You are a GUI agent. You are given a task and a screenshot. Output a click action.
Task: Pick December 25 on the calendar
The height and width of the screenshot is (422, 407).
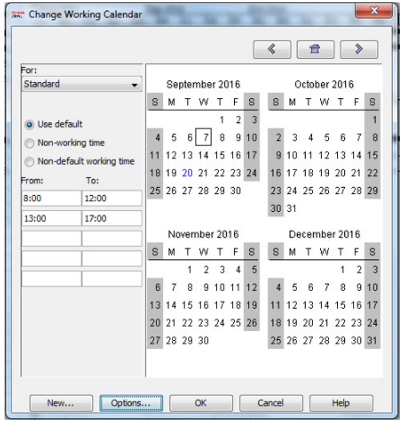tap(276, 340)
